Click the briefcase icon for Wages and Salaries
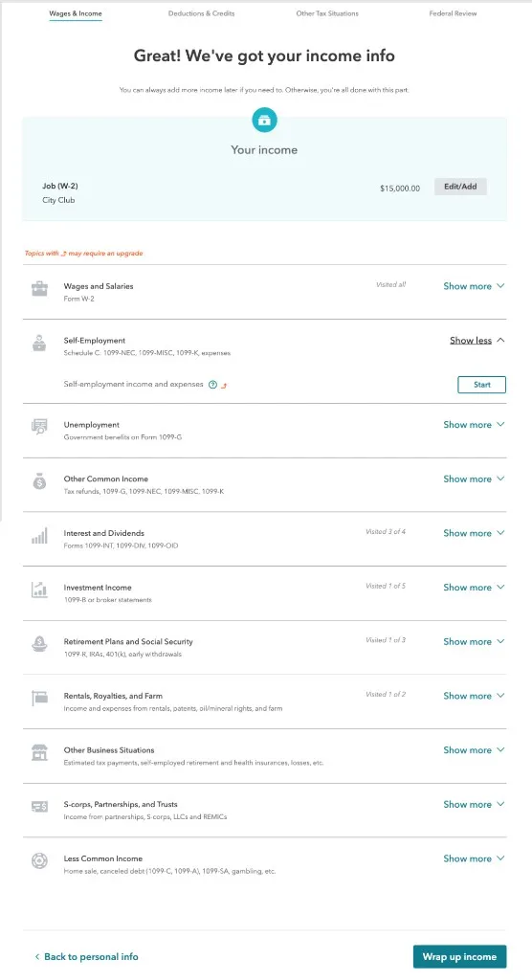This screenshot has width=532, height=980. [39, 289]
